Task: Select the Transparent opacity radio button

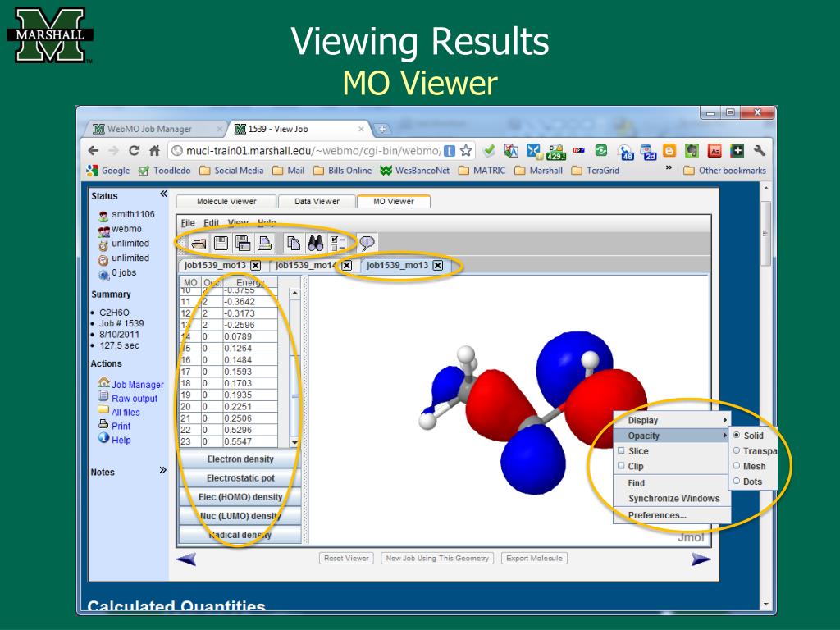Action: 737,450
